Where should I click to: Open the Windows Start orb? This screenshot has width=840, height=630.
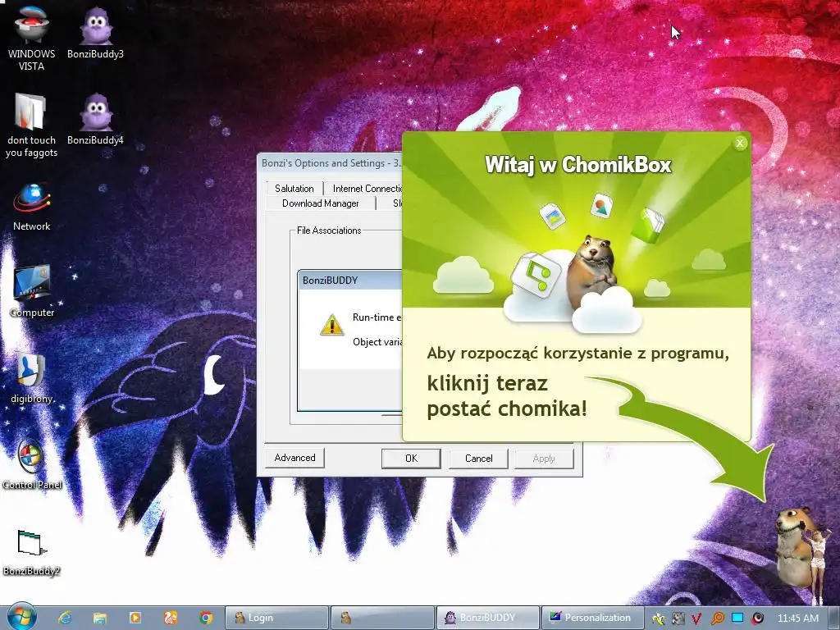point(22,617)
